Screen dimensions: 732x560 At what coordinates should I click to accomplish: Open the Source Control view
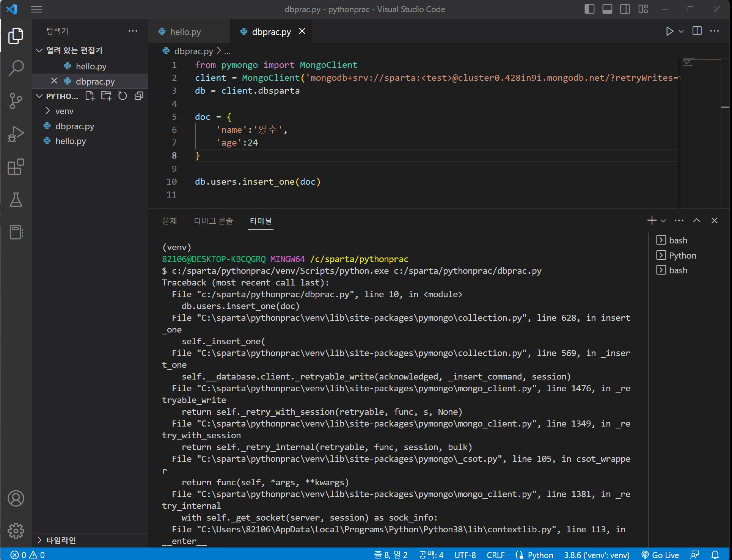16,101
